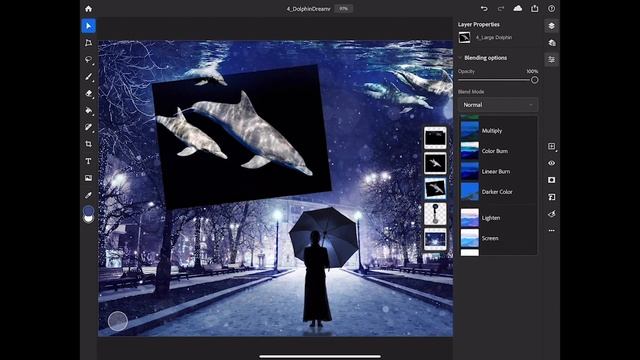Viewport: 640px width, 360px height.
Task: Select the Transform tool
Action: pyautogui.click(x=89, y=43)
